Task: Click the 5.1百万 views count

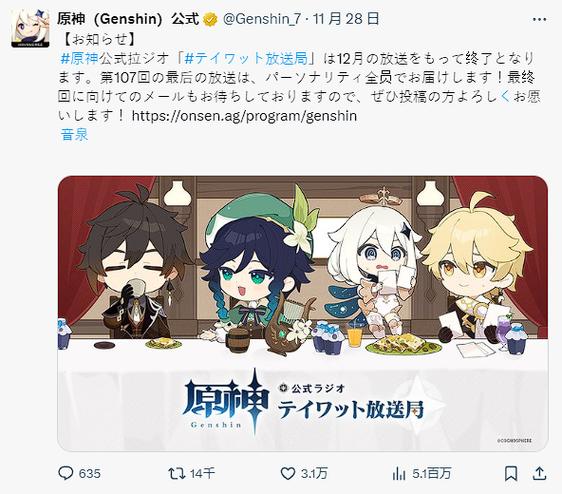Action: click(431, 474)
